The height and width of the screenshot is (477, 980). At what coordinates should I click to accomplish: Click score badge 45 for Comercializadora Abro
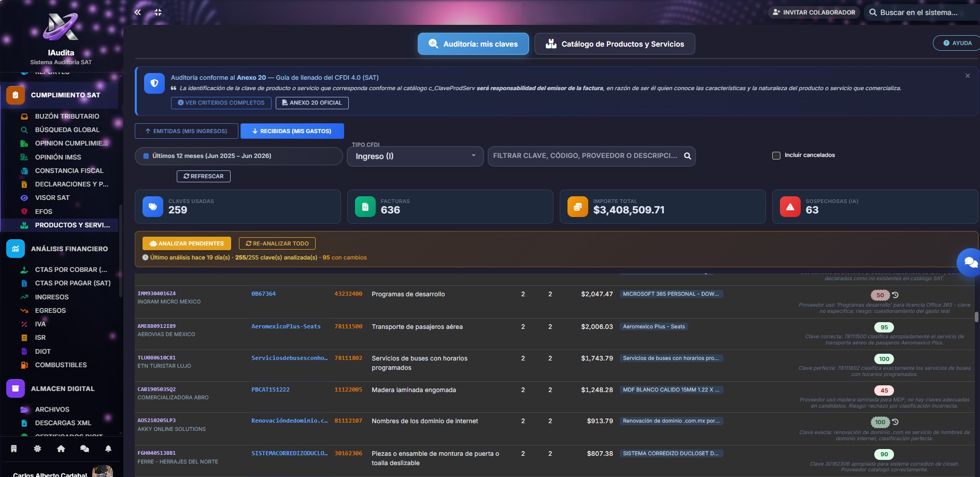(884, 391)
